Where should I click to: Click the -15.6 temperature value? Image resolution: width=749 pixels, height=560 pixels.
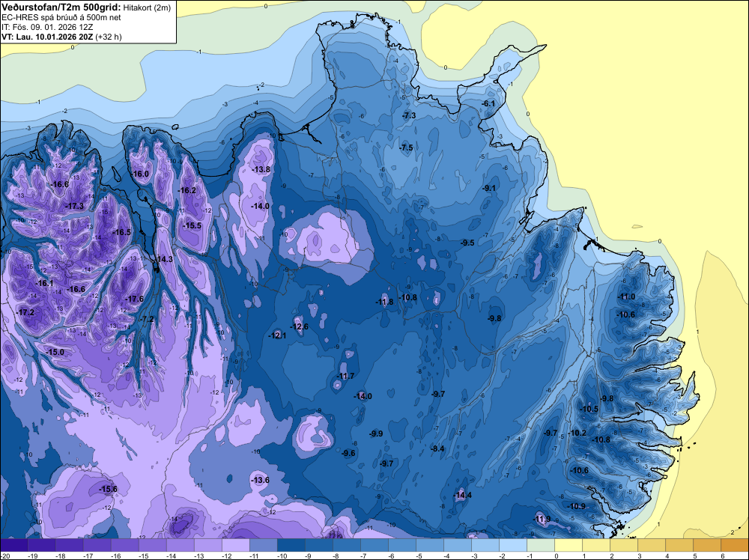pyautogui.click(x=108, y=489)
